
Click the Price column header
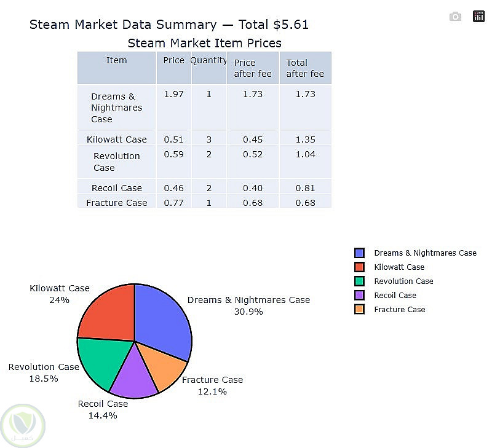click(x=174, y=68)
